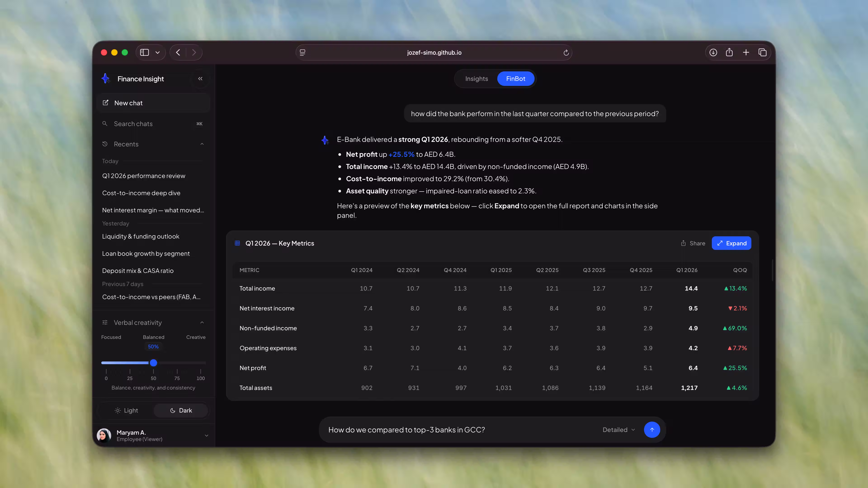868x488 pixels.
Task: Send message with blue arrow button
Action: pos(652,429)
